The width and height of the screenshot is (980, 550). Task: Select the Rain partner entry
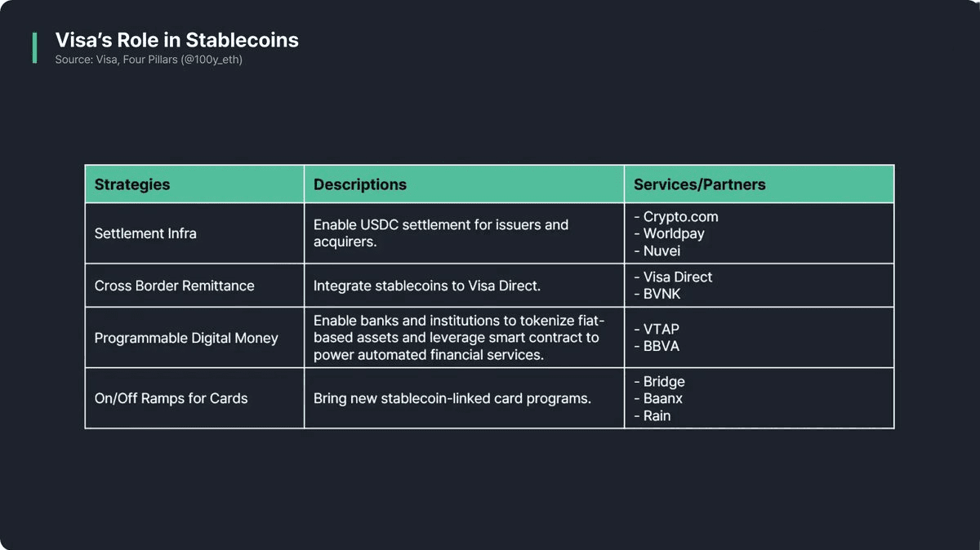pos(657,415)
